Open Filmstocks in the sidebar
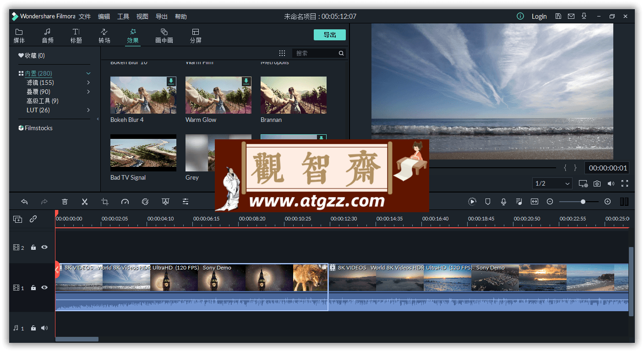Viewport: 644px width, 352px height. click(x=36, y=128)
